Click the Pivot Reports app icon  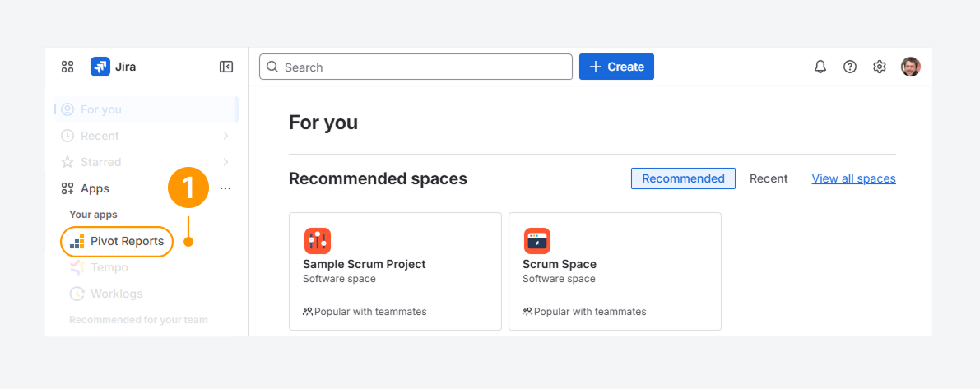77,241
